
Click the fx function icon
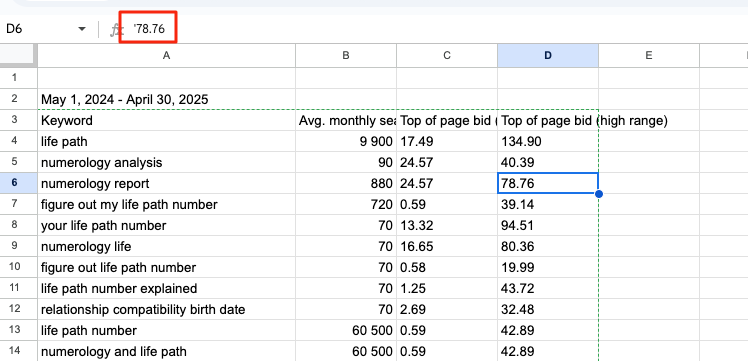pos(115,30)
